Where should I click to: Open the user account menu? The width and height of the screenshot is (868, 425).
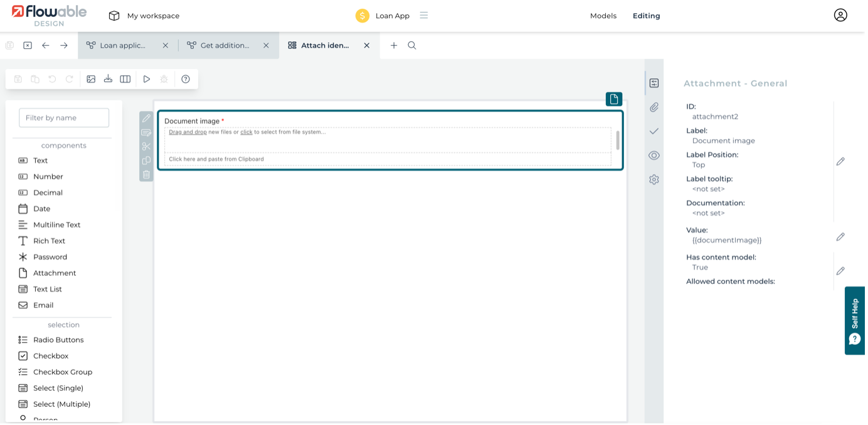pyautogui.click(x=840, y=16)
